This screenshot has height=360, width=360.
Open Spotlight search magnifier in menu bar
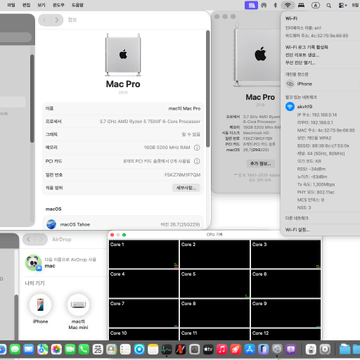pos(329,5)
